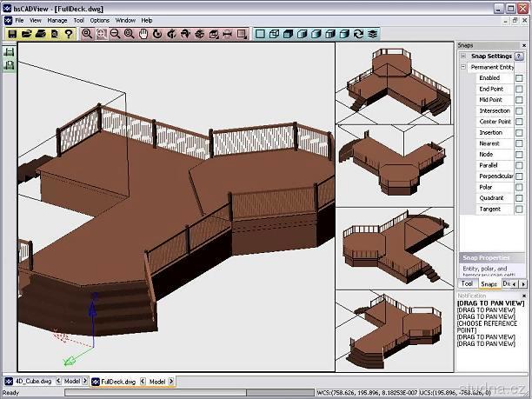Switch to the 4D_Cube.dwg document tab
This screenshot has width=532, height=399.
click(x=29, y=381)
